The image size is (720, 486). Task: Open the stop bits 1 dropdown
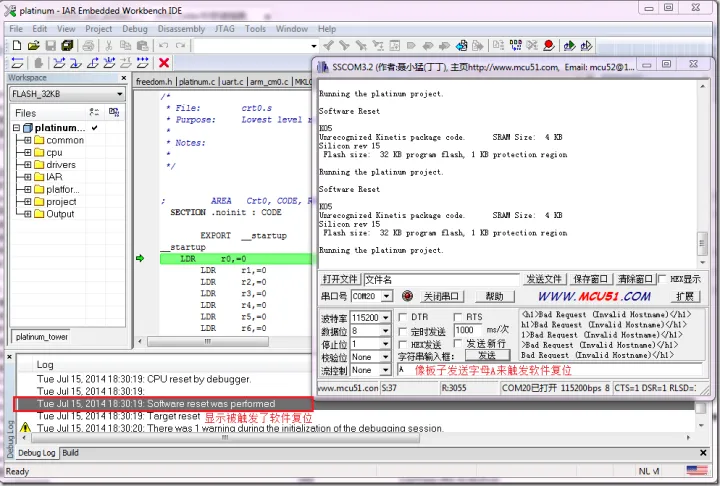point(385,344)
